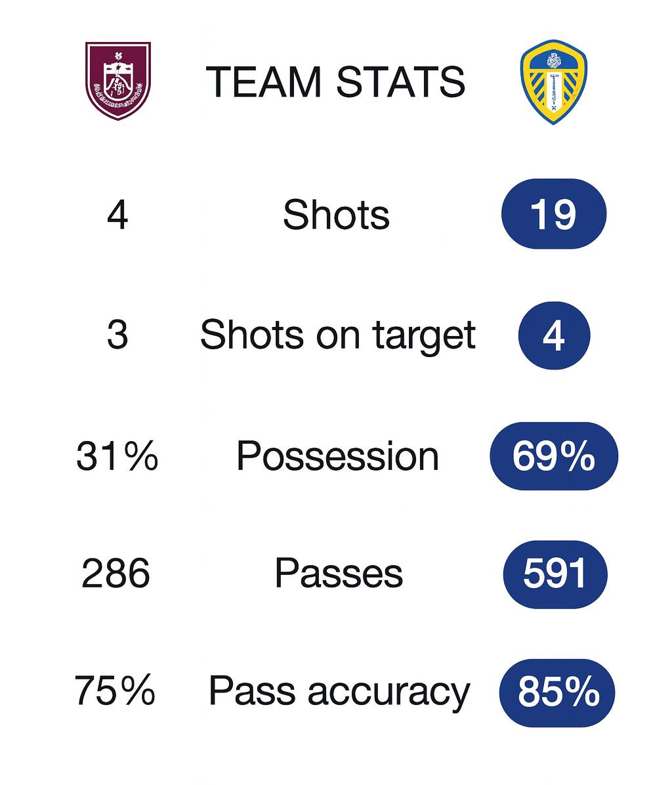
Task: Click the Leeds United club crest
Action: pyautogui.click(x=553, y=81)
